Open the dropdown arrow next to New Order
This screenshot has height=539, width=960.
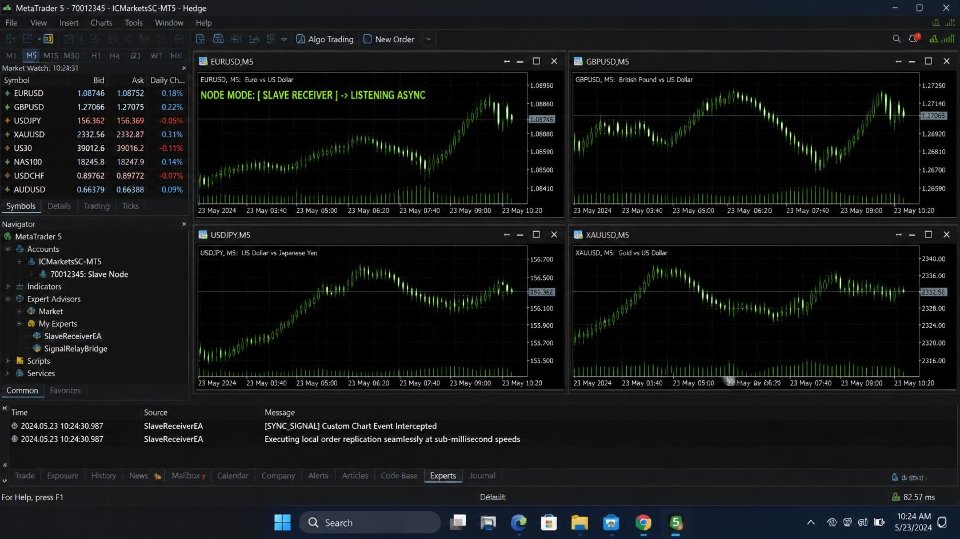coord(428,39)
